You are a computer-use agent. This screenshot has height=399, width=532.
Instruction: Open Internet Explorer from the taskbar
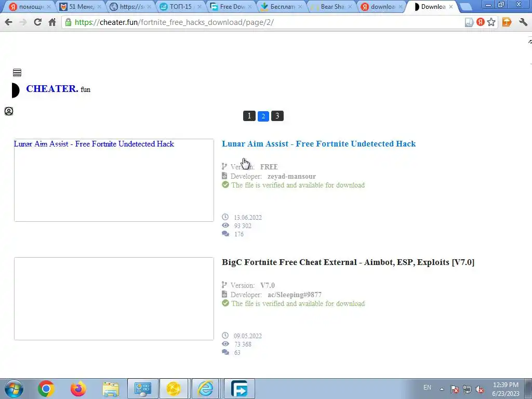(x=206, y=389)
